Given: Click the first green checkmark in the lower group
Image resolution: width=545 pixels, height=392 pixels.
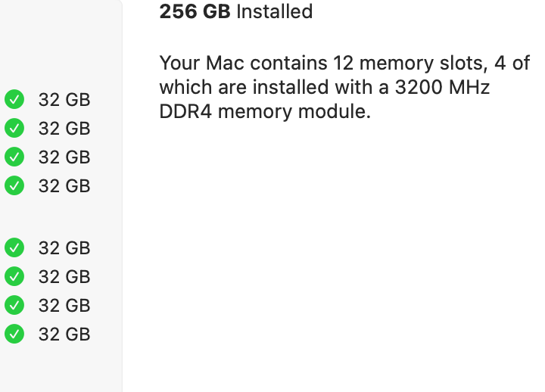Looking at the screenshot, I should (x=14, y=247).
